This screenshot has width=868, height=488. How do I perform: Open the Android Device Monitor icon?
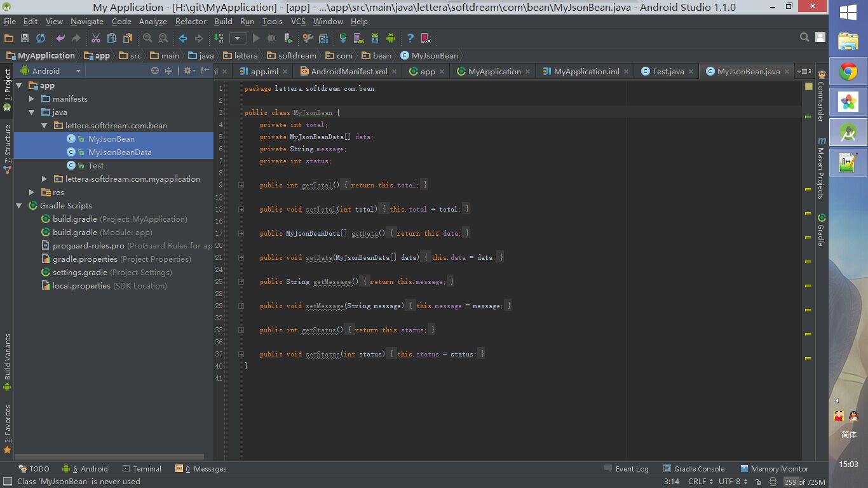391,38
